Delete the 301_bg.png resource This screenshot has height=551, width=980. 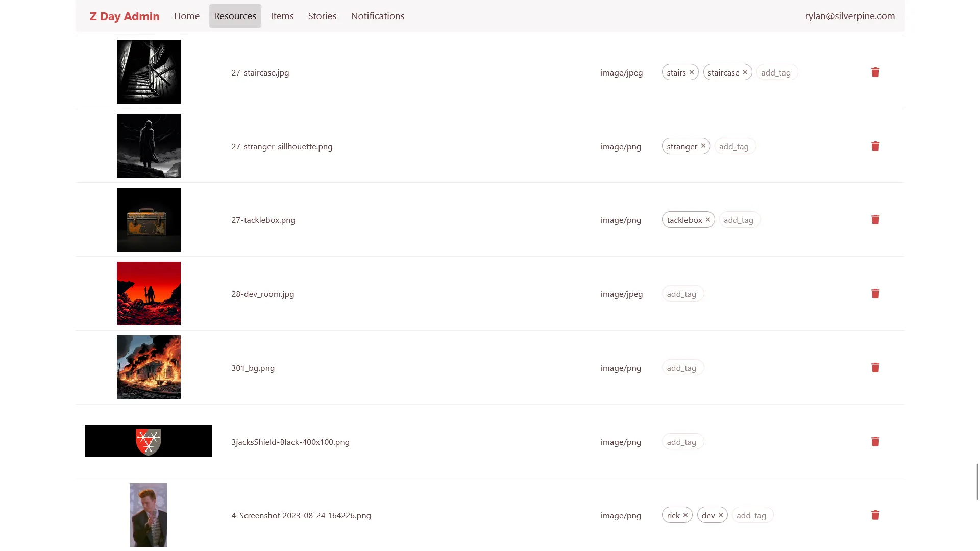(875, 368)
